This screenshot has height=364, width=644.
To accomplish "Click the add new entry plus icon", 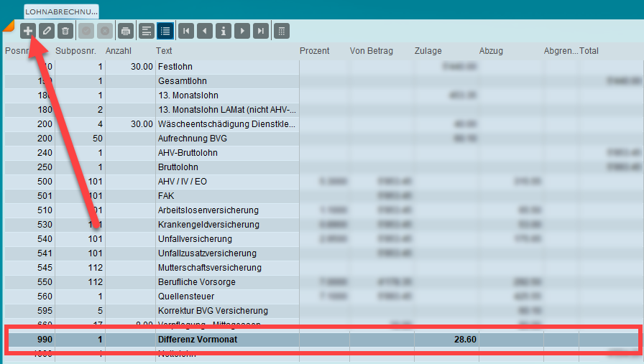I will 28,31.
